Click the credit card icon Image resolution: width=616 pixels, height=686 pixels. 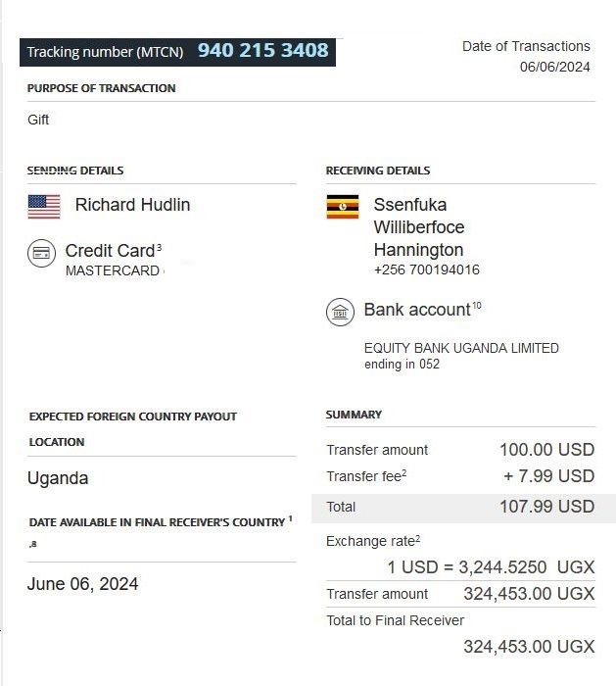[41, 254]
